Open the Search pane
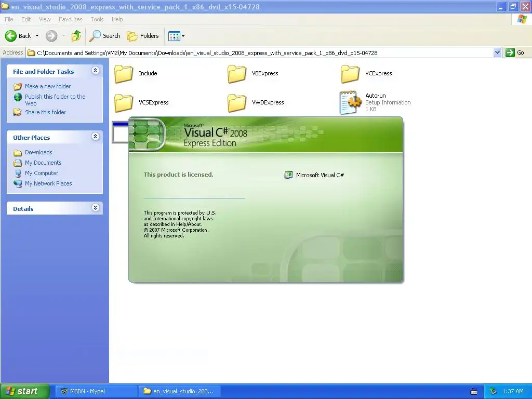This screenshot has width=532, height=399. [x=105, y=36]
